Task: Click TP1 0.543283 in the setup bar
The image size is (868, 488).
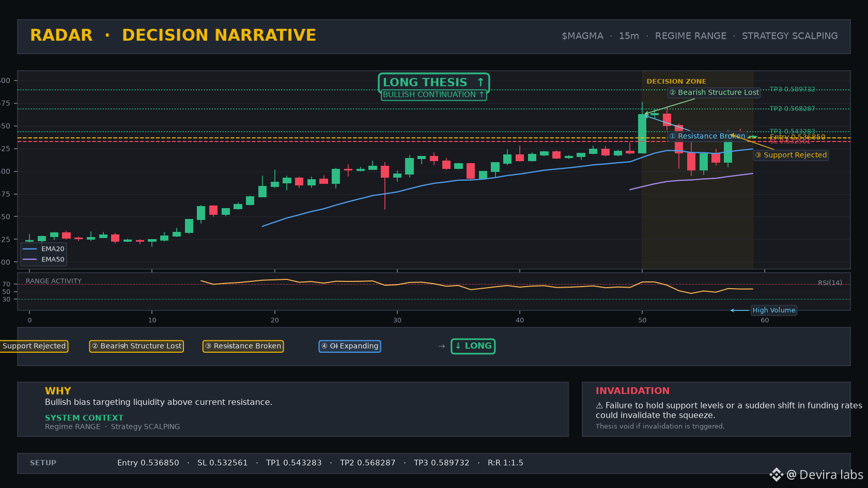Action: (x=294, y=463)
